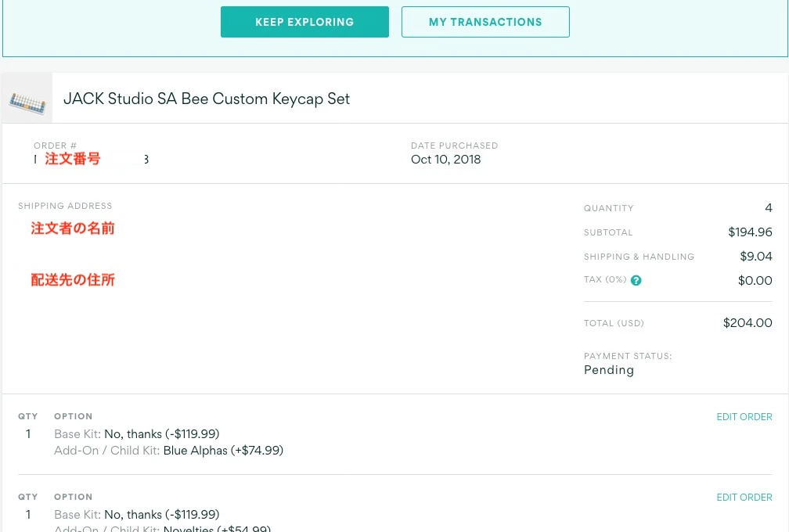
Task: Open the JACK Studio SA Bee product title
Action: 207,99
